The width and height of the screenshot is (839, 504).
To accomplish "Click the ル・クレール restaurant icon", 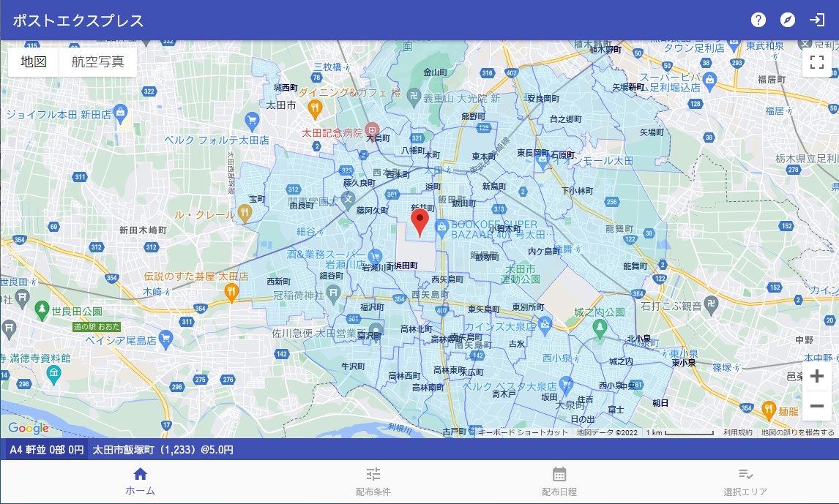I will pyautogui.click(x=244, y=214).
